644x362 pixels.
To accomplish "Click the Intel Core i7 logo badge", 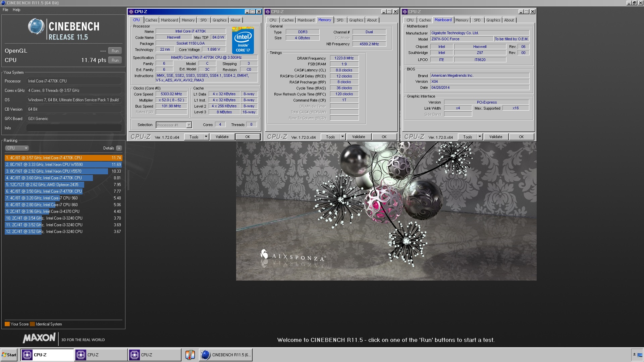I will point(243,41).
